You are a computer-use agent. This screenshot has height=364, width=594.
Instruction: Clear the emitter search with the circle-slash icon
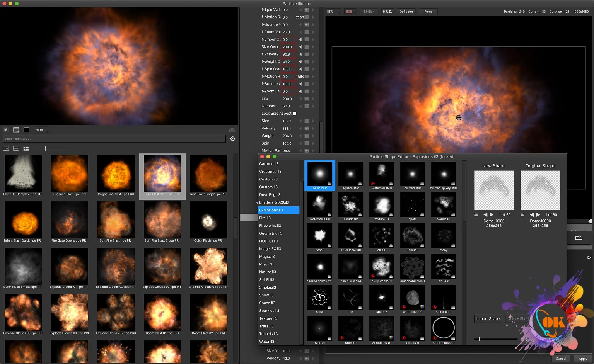click(232, 139)
